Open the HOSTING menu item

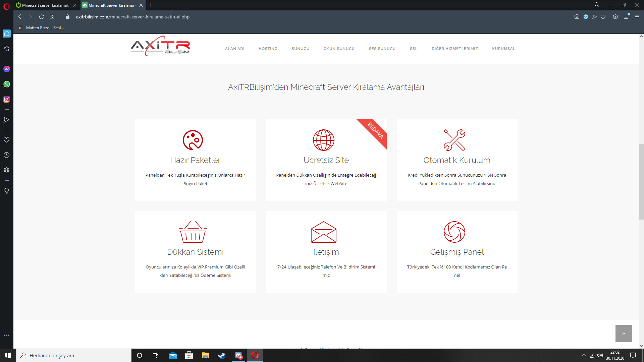[x=268, y=49]
